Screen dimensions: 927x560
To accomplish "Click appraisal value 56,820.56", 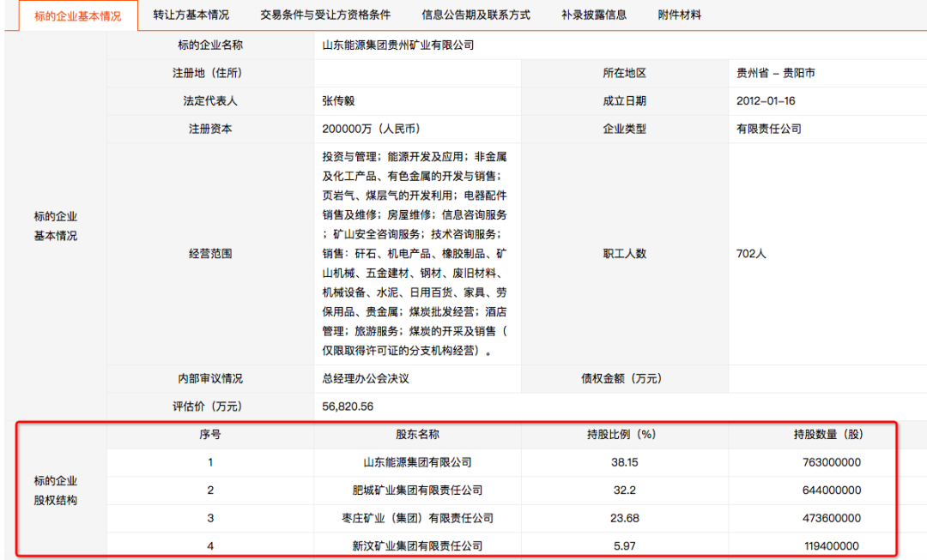I will tap(348, 406).
